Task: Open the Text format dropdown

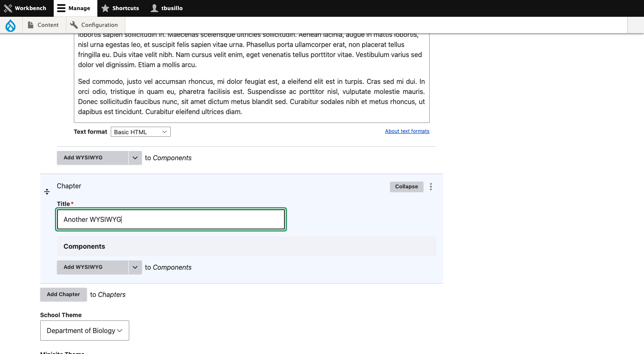Action: (x=141, y=132)
